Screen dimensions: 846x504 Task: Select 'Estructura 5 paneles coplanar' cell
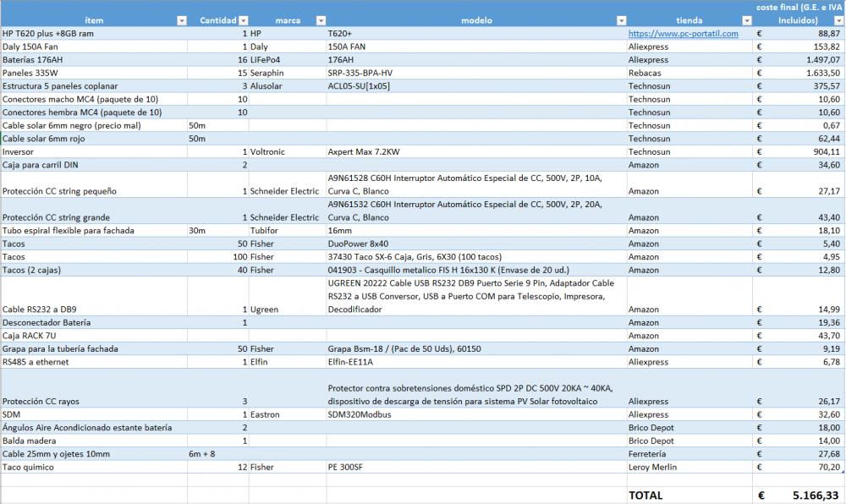point(95,85)
